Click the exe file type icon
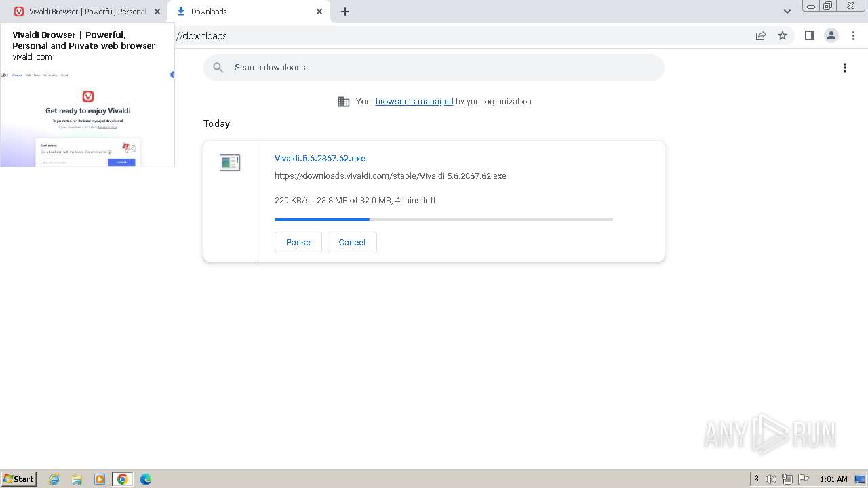 coord(230,162)
